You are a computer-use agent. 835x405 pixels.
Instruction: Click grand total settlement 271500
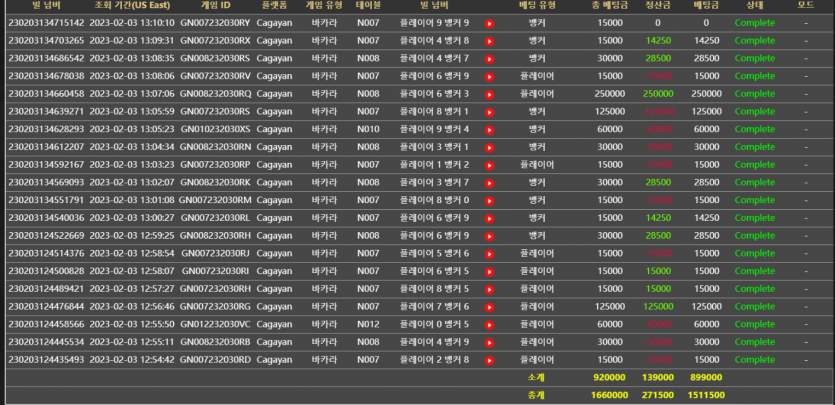(658, 395)
